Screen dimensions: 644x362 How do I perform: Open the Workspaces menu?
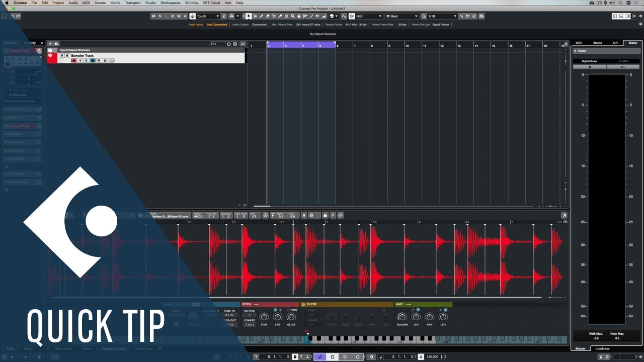[170, 3]
